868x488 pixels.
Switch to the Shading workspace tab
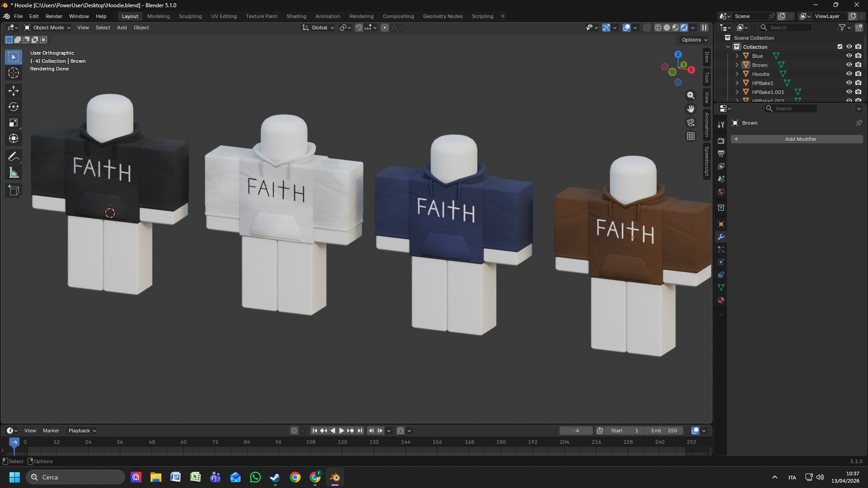(x=296, y=16)
